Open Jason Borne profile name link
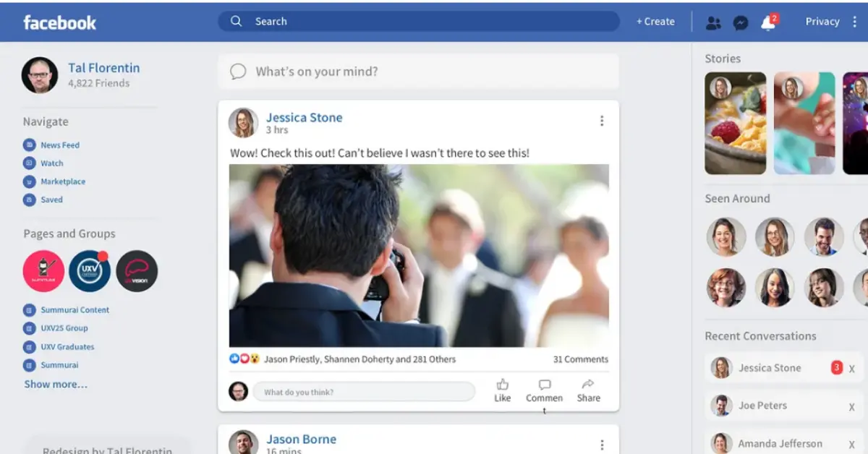Screen dimensions: 868x454 [x=301, y=439]
